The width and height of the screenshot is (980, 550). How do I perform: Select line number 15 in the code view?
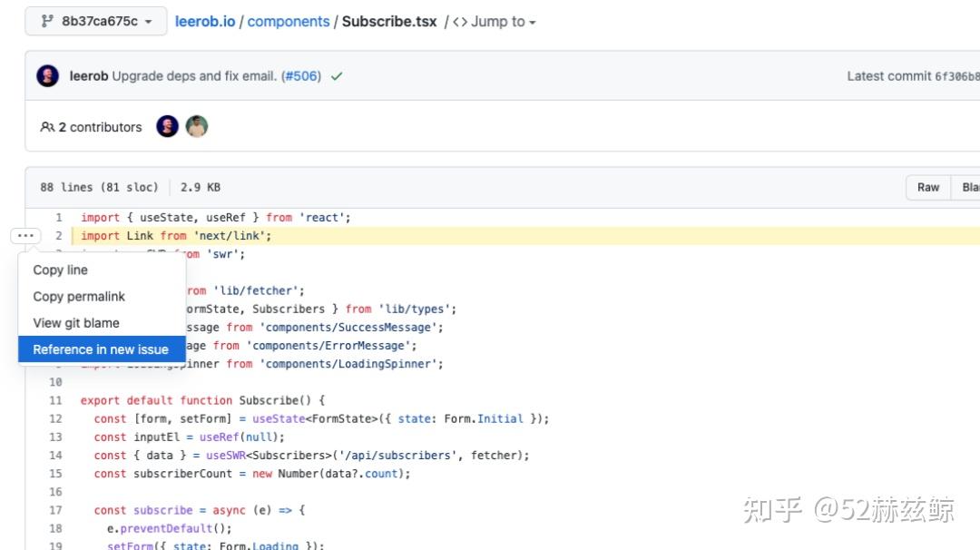(x=55, y=473)
